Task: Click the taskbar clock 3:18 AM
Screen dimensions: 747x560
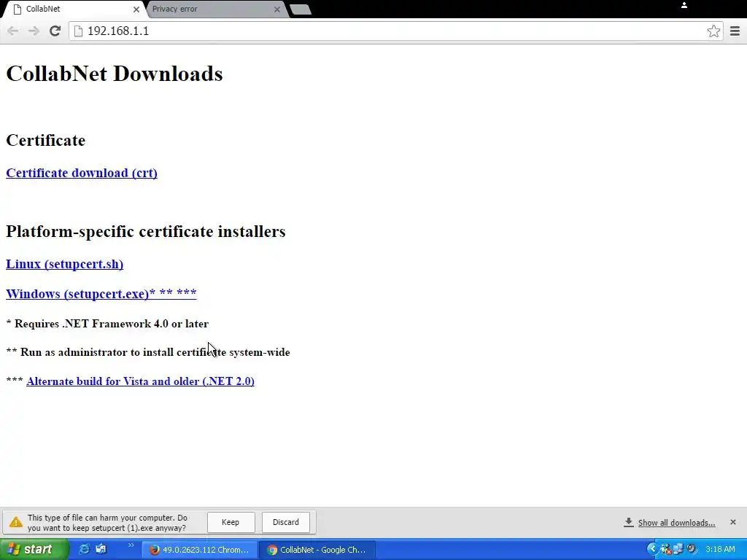Action: 720,550
